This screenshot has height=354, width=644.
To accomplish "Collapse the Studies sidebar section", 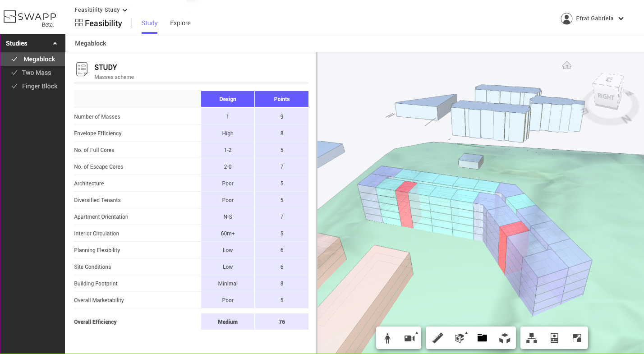I will coord(55,44).
